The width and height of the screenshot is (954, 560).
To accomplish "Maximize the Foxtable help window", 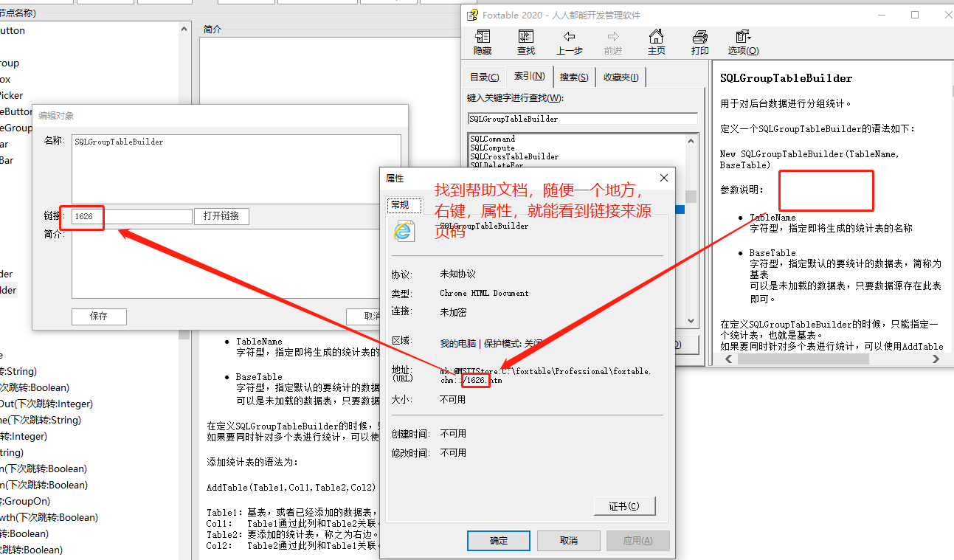I will (915, 15).
